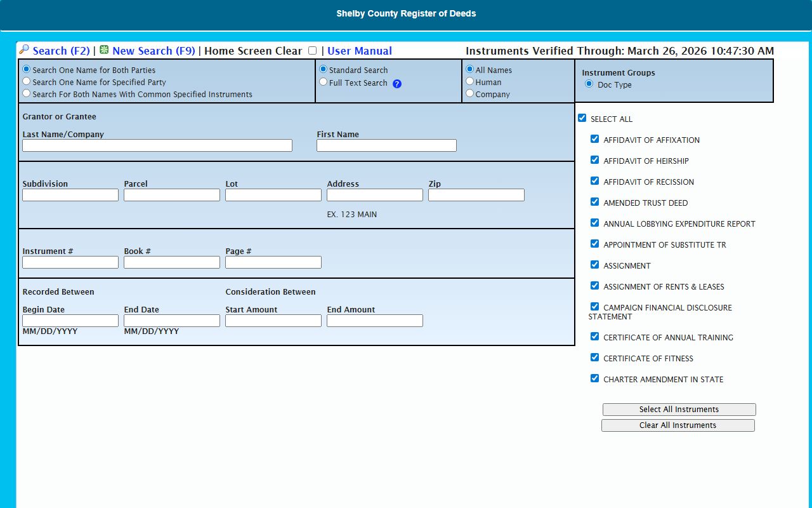Uncheck CHARTER AMENDMENT IN STATE

(595, 378)
